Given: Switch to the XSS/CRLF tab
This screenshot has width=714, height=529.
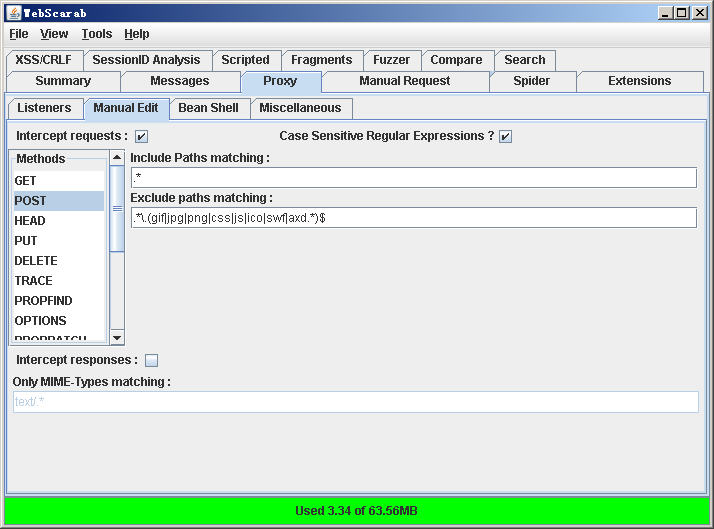Looking at the screenshot, I should click(x=44, y=60).
